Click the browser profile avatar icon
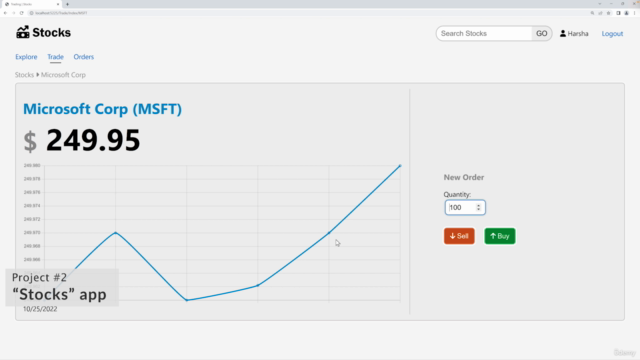The image size is (640, 360). tap(627, 13)
